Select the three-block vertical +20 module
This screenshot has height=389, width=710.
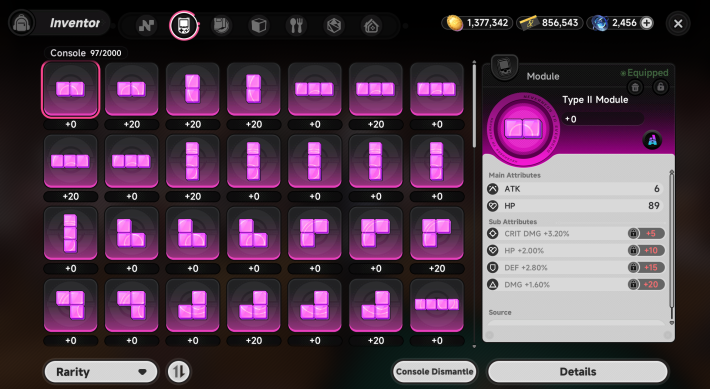192,161
